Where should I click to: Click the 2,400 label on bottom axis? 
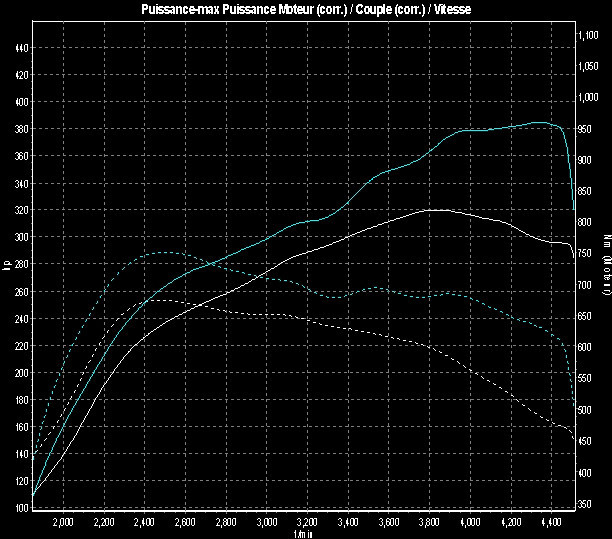point(144,522)
